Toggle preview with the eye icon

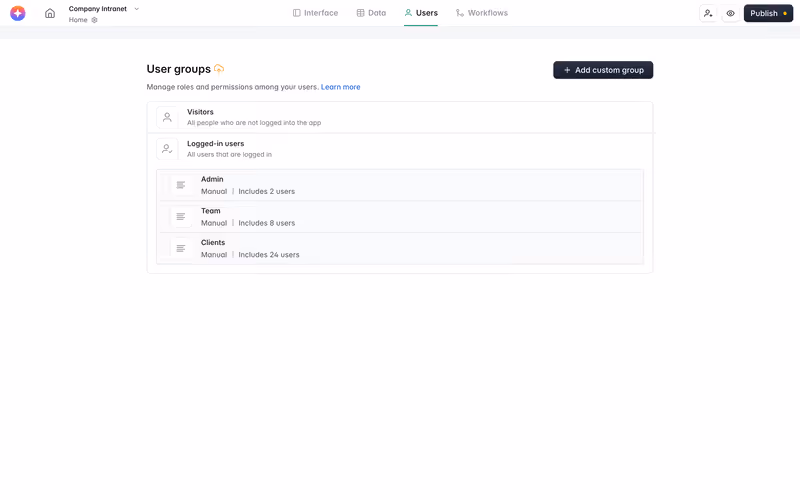731,13
